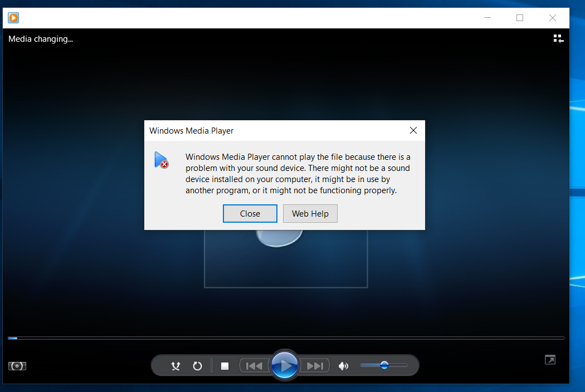Open Web Help for the sound device error
585x392 pixels.
coord(310,213)
